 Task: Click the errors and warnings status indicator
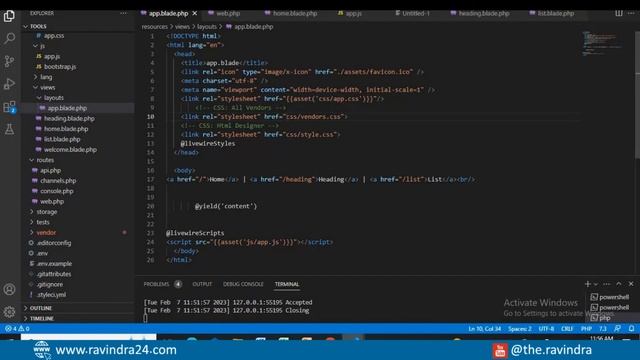(x=17, y=329)
